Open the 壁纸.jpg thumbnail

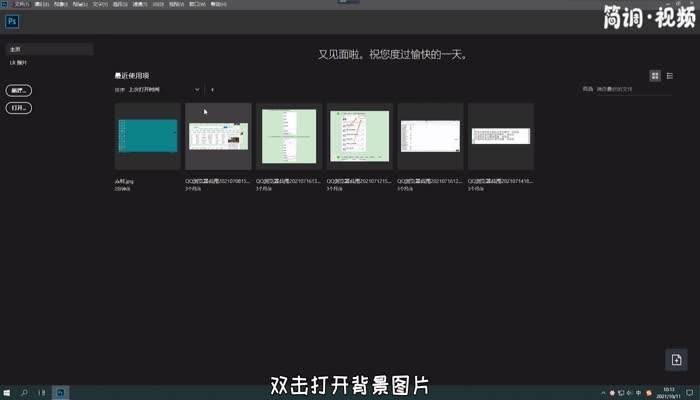click(x=148, y=136)
